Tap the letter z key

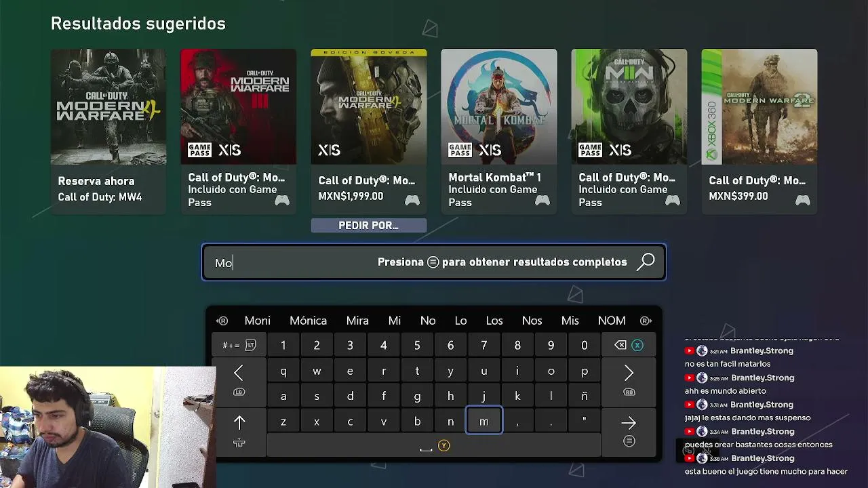[x=283, y=421]
